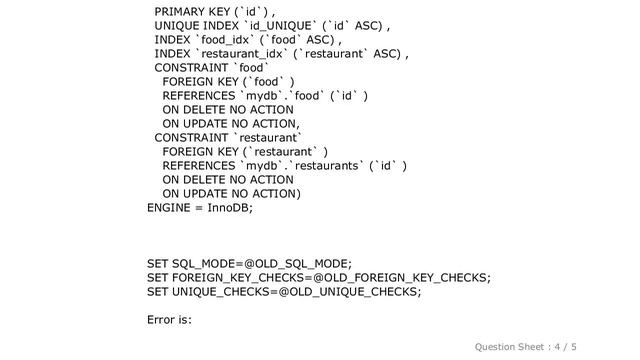Click the CONSTRAINT restaurant text
640x360 pixels.
228,138
